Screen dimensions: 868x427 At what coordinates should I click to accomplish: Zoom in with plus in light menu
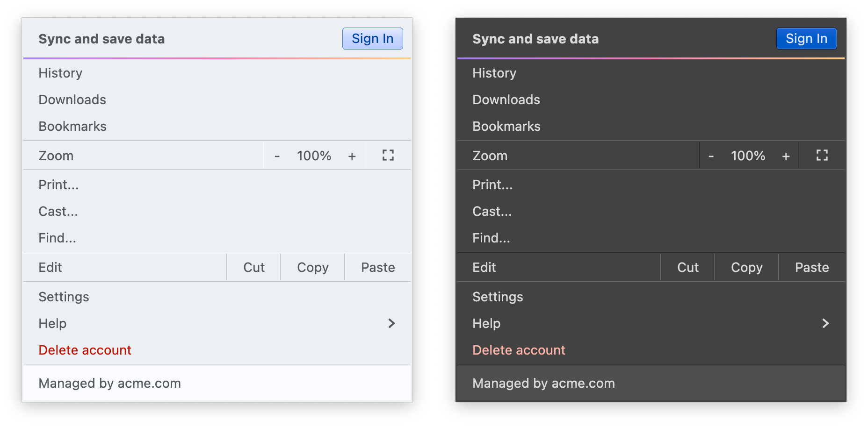(352, 156)
